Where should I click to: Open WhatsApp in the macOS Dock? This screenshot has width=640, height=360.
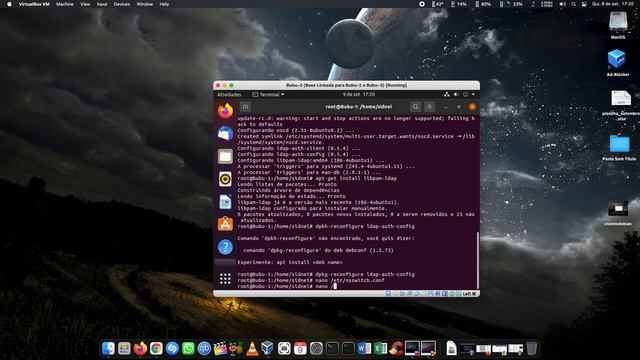coord(188,348)
